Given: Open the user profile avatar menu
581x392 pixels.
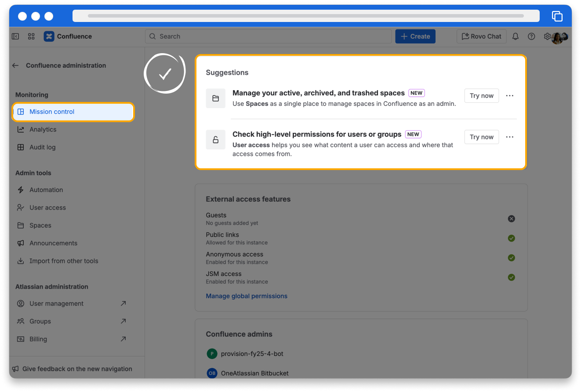Looking at the screenshot, I should tap(558, 37).
